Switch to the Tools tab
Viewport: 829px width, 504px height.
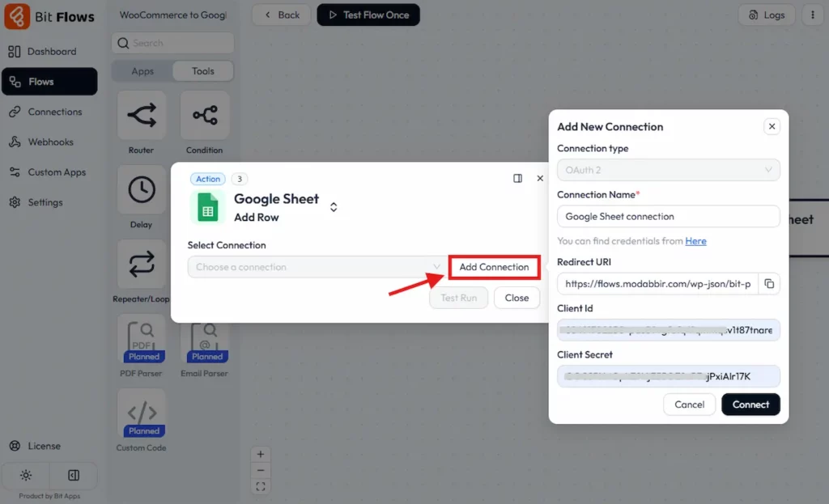click(x=202, y=70)
